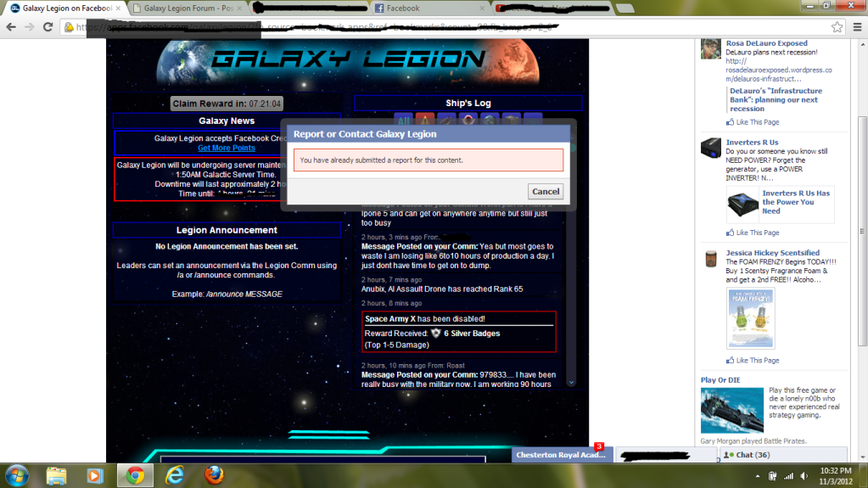Image resolution: width=868 pixels, height=488 pixels.
Task: Close the Galaxy Legion Forum tab
Action: pyautogui.click(x=239, y=8)
